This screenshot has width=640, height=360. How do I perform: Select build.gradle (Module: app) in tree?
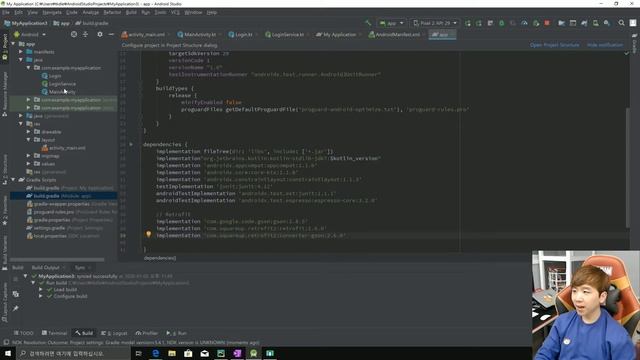coord(64,196)
